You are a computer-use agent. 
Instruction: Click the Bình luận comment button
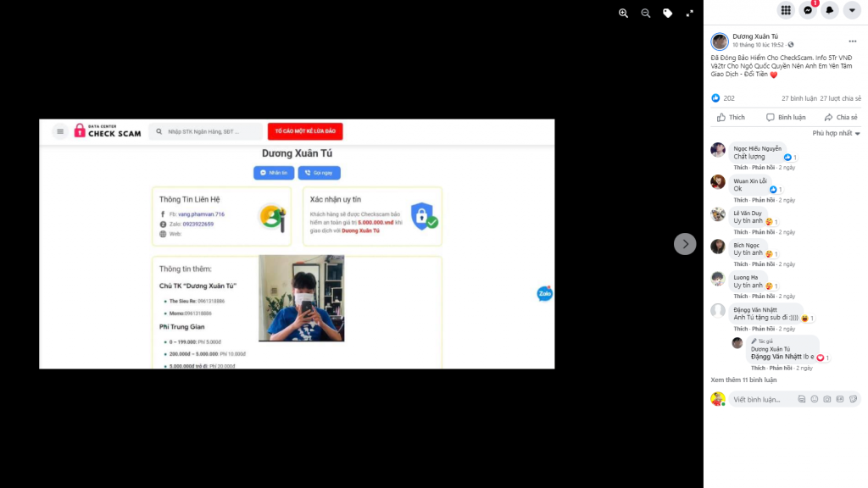pos(786,117)
